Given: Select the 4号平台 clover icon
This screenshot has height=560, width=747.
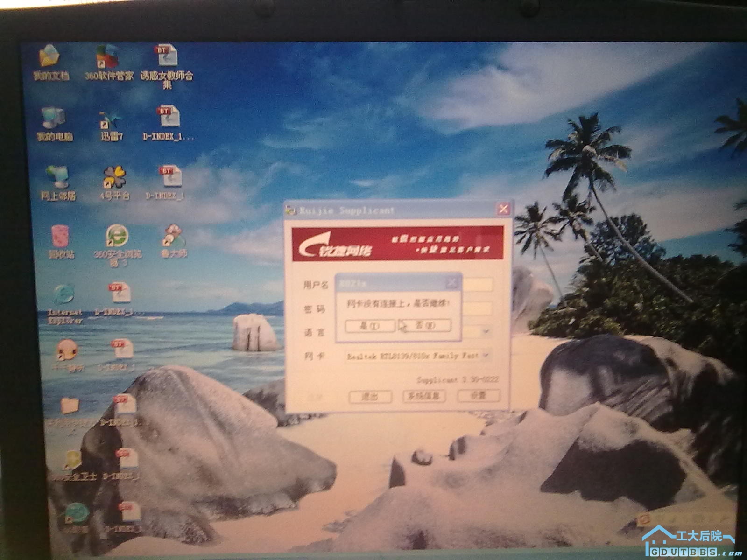Looking at the screenshot, I should (x=114, y=180).
